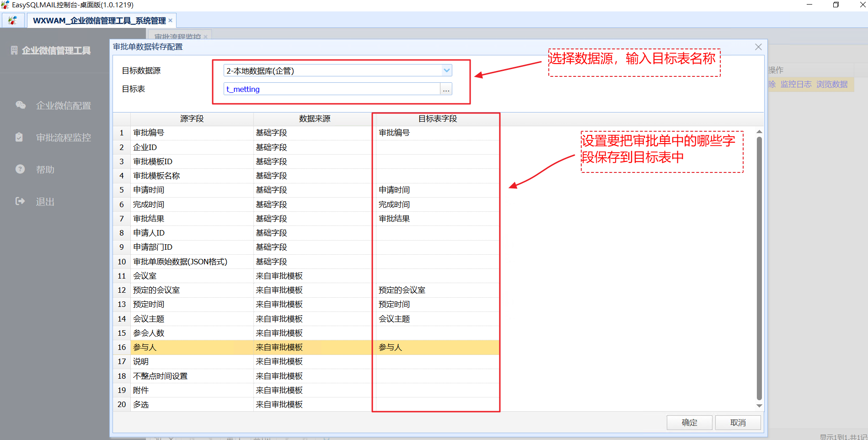The height and width of the screenshot is (440, 868).
Task: Click the 监控日志 link
Action: (796, 84)
